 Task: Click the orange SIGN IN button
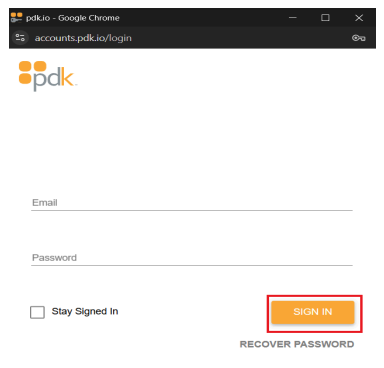(x=313, y=312)
